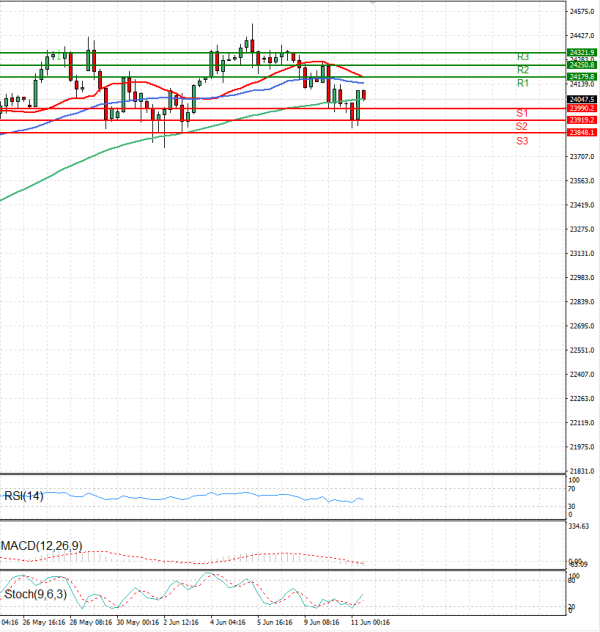Viewport: 600px width, 632px height.
Task: Click the tallest candle wick near 5 Jun
Action: coord(252,45)
